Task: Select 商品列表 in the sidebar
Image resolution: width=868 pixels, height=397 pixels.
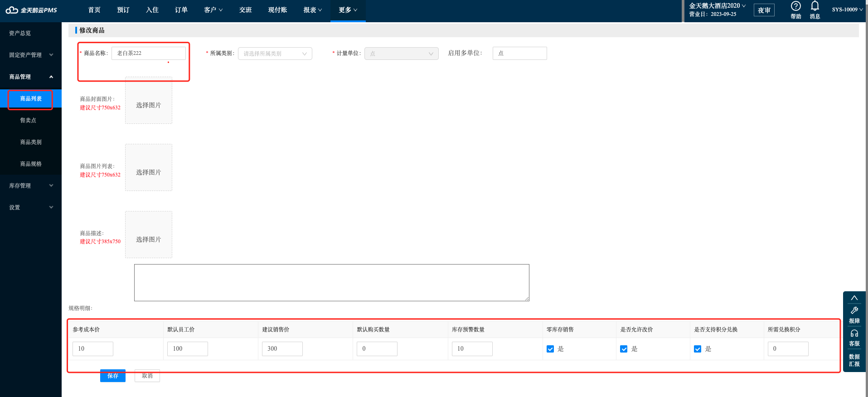Action: click(x=31, y=98)
